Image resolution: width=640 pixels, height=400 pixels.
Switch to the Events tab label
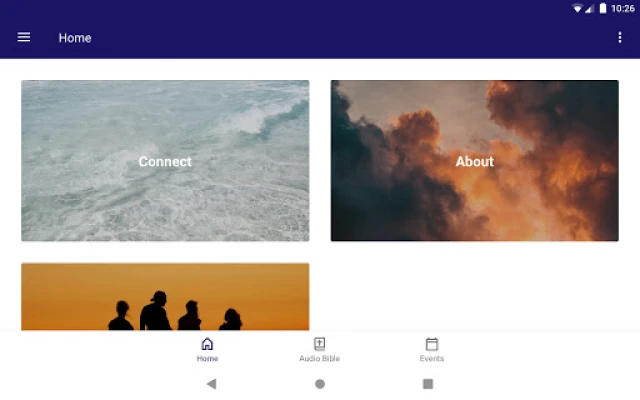tap(432, 358)
